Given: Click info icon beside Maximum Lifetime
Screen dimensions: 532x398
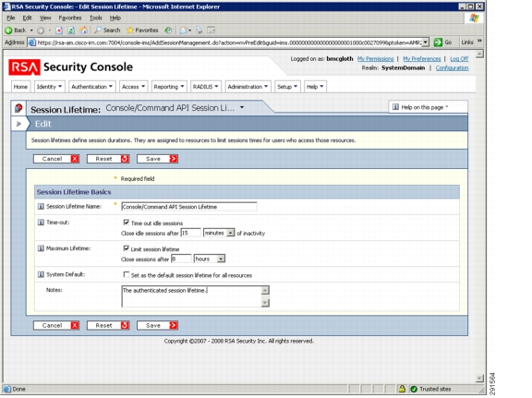Looking at the screenshot, I should [x=41, y=248].
